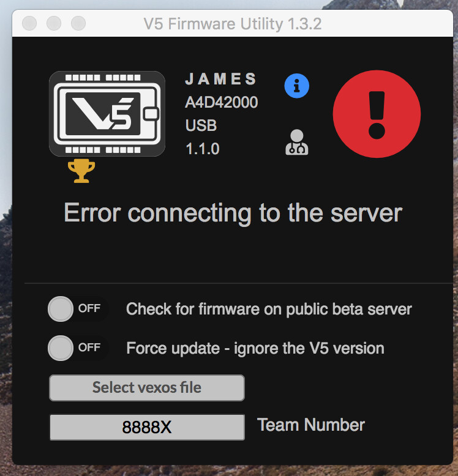Click the Team Number label
Screen dimensions: 458x476
pyautogui.click(x=311, y=425)
